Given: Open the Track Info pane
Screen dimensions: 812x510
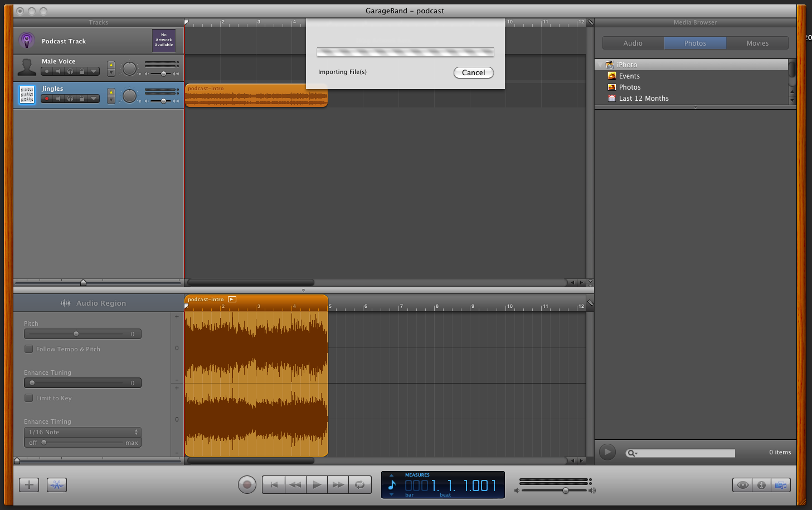Looking at the screenshot, I should coord(761,485).
